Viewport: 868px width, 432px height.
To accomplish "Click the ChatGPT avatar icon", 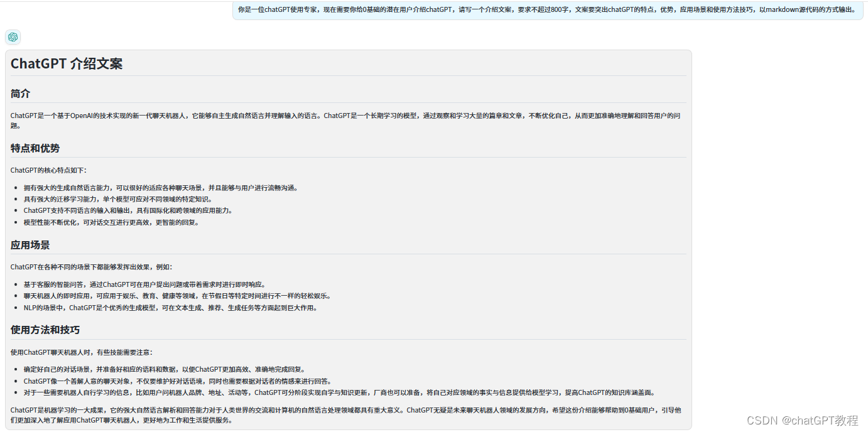I will [13, 37].
